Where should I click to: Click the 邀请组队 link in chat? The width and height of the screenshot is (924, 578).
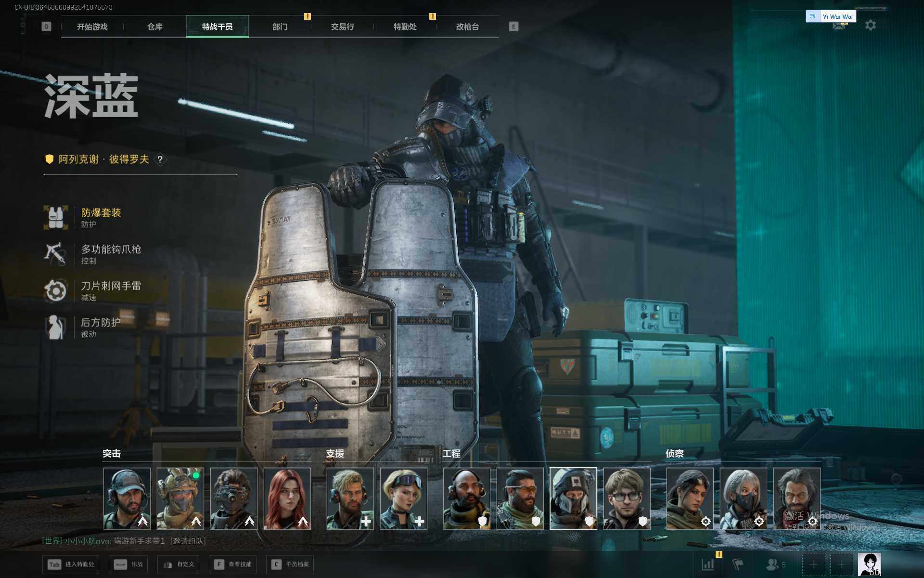pos(188,541)
